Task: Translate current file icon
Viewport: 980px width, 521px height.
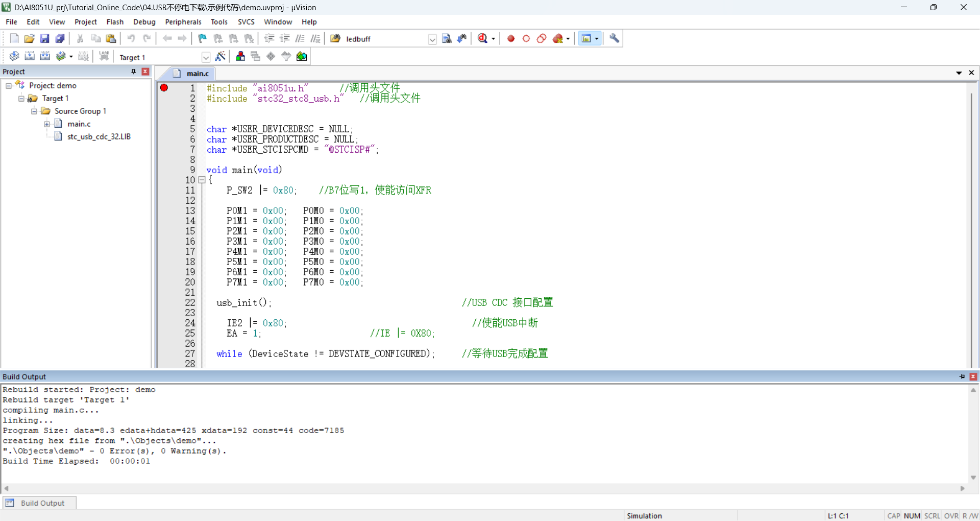Action: coord(14,56)
